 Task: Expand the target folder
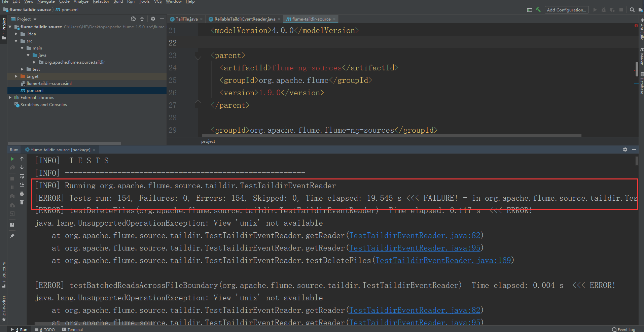(15, 76)
